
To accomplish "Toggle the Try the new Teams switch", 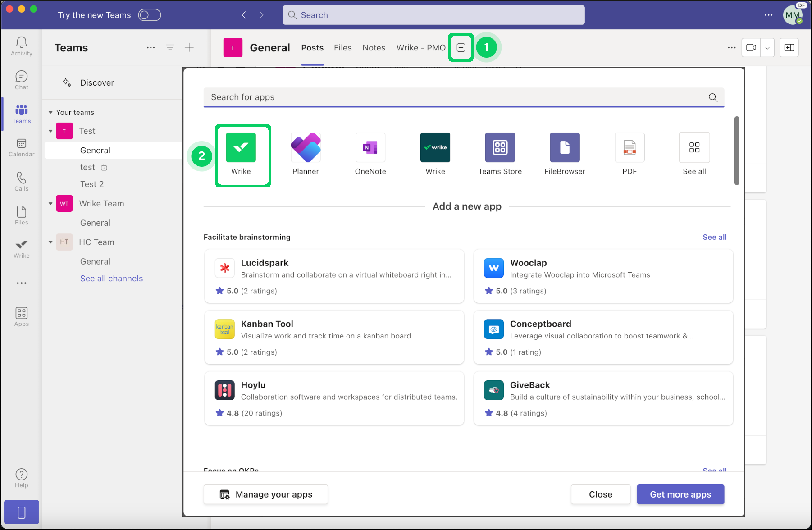I will pyautogui.click(x=150, y=15).
